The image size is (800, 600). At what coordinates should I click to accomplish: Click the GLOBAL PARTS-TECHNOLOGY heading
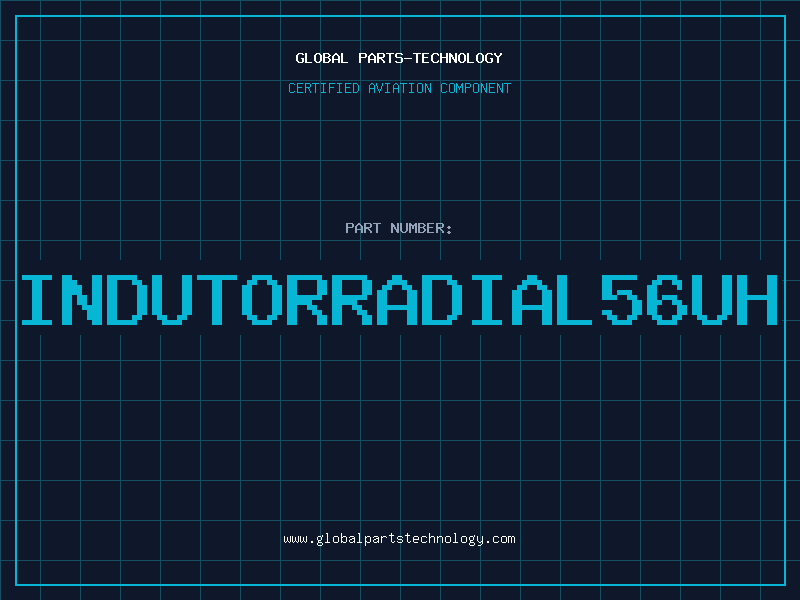[x=399, y=58]
